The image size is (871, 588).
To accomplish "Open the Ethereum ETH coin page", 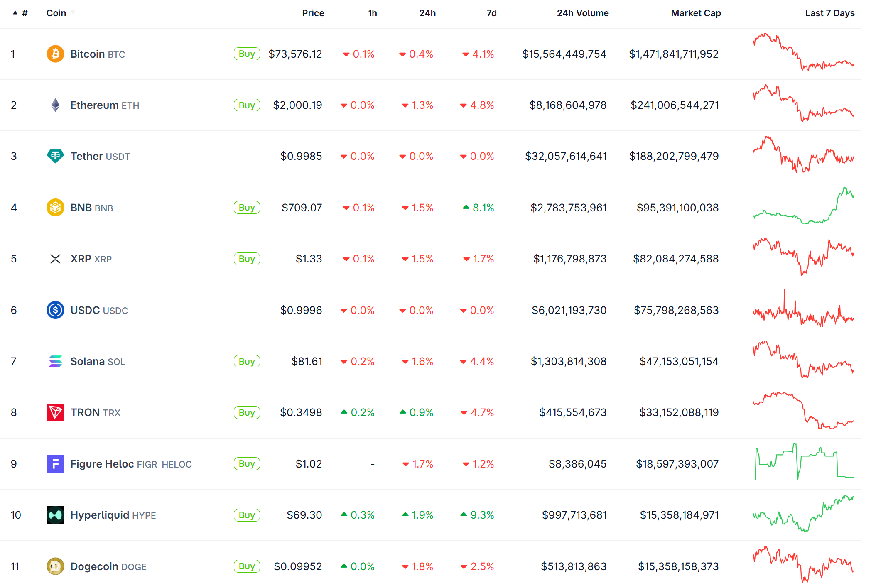I will click(105, 105).
